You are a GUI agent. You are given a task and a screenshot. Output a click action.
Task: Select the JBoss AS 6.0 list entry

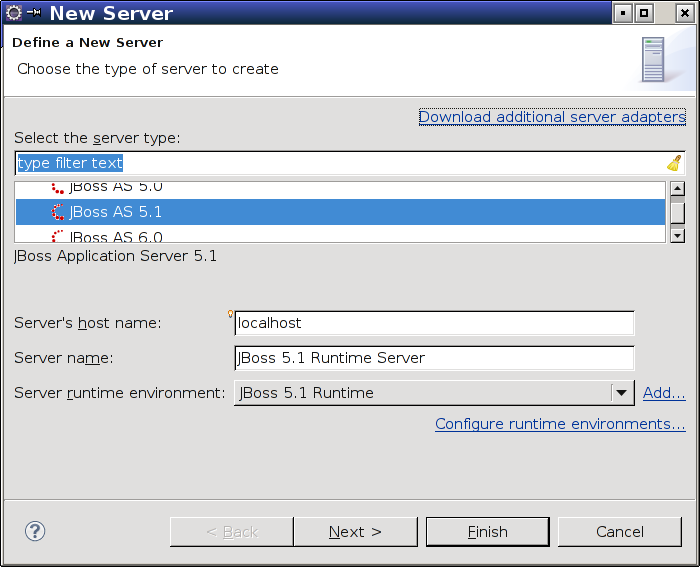pos(340,235)
